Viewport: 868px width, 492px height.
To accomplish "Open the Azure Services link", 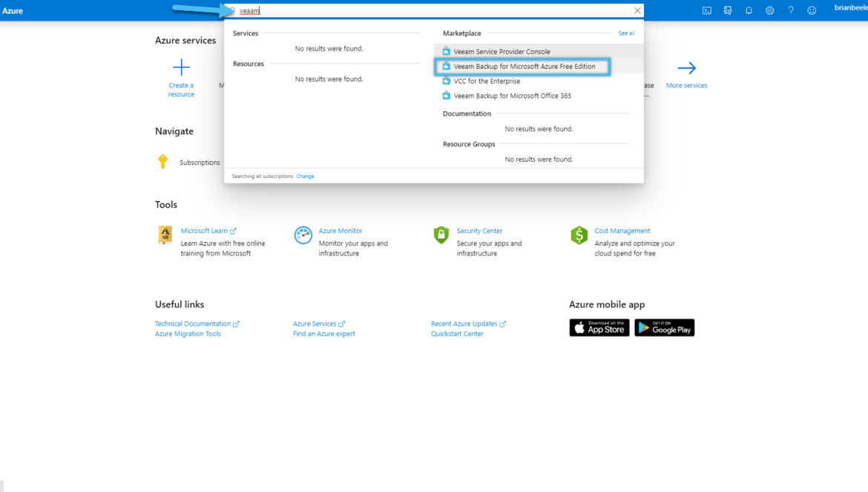I will pyautogui.click(x=315, y=324).
